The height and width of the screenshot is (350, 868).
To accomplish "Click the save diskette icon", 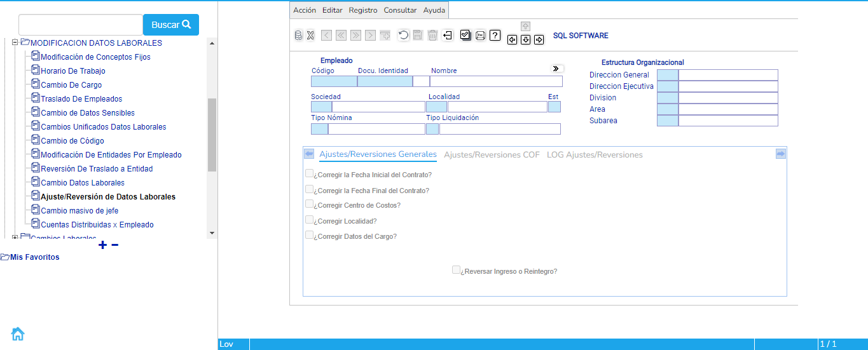I will pos(418,36).
